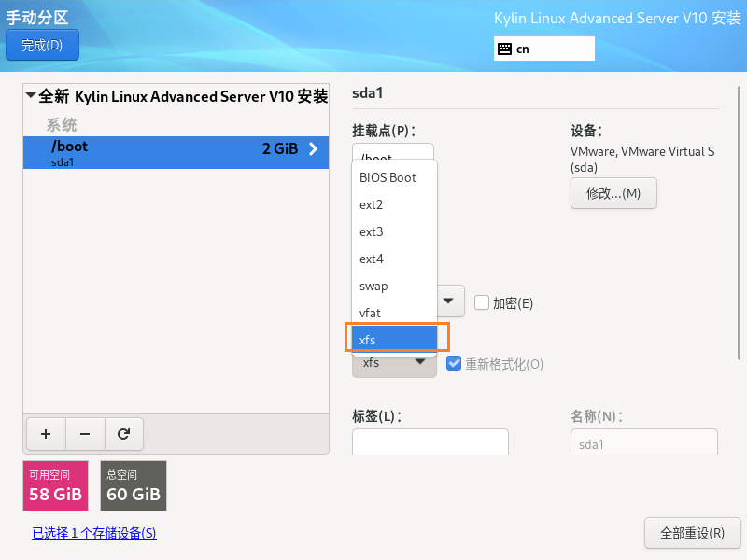Screen dimensions: 747x560
Task: Open the 已选择 1 个存储设备 link
Action: (94, 533)
